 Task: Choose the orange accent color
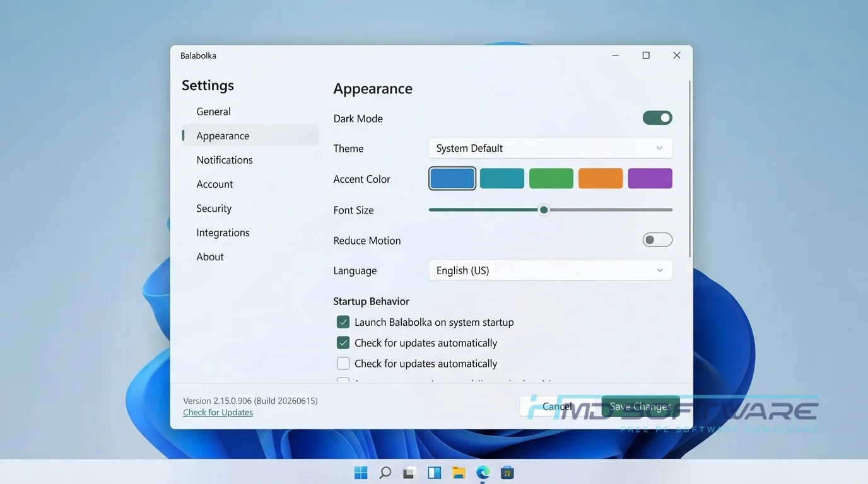[601, 178]
